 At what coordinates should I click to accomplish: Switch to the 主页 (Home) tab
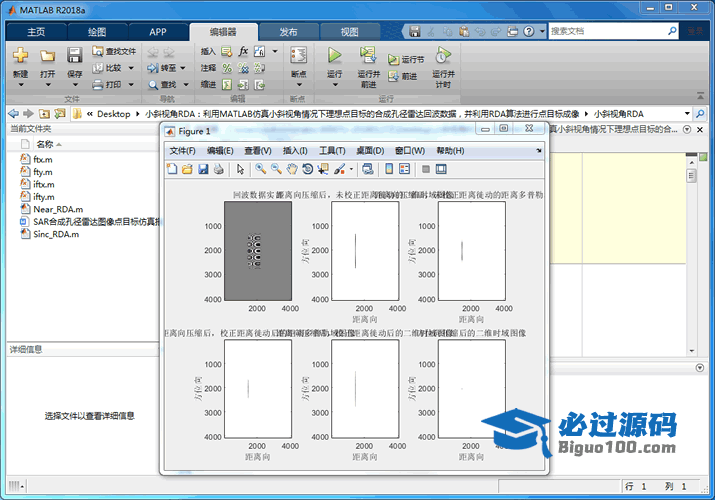[x=36, y=32]
